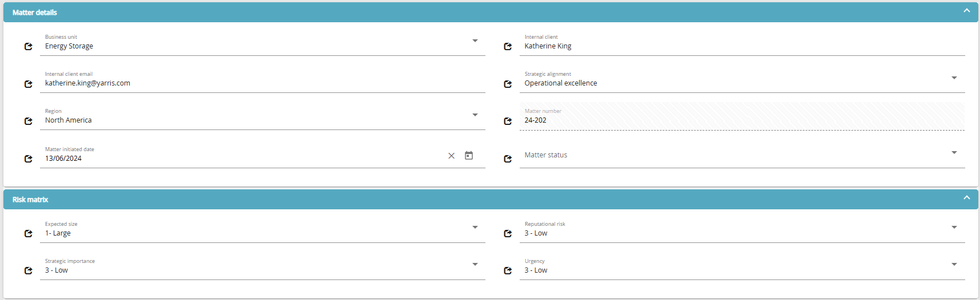Click the share icon next to Region field
The image size is (980, 300).
tap(29, 121)
